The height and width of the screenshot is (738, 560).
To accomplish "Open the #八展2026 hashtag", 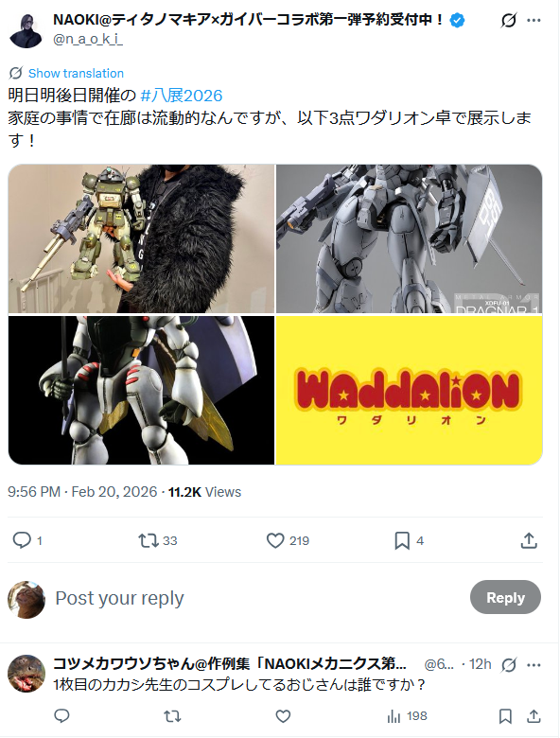I will point(182,96).
